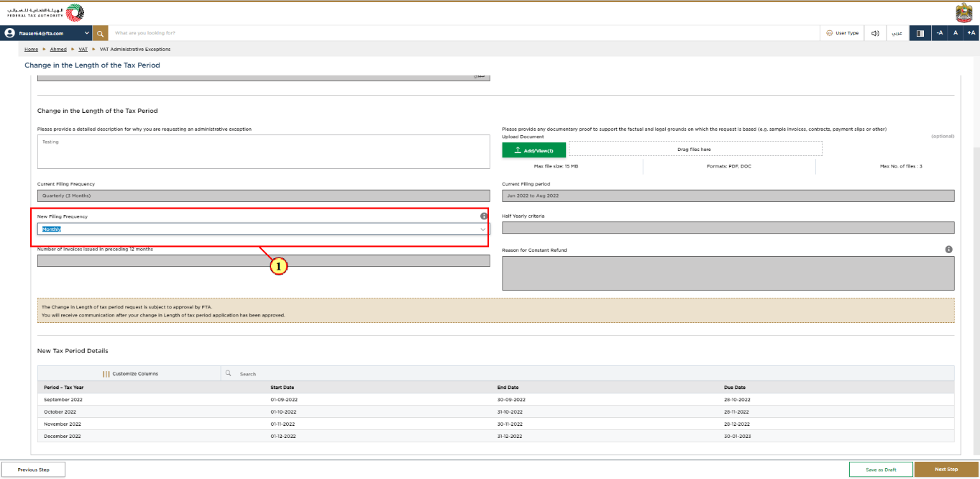Click the detailed description text area
This screenshot has width=980, height=479.
tap(264, 152)
